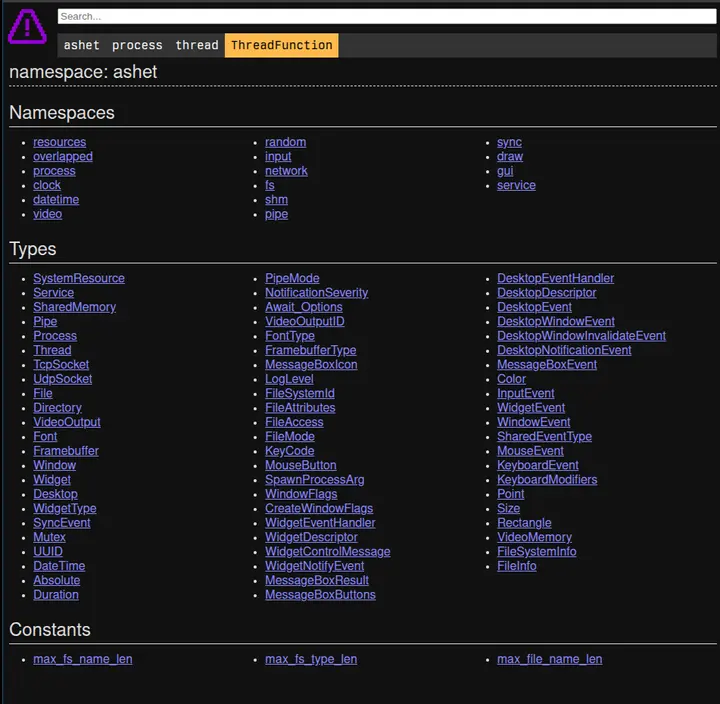Screen dimensions: 720x704
Task: Select the ashet breadcrumb tab
Action: coord(81,45)
